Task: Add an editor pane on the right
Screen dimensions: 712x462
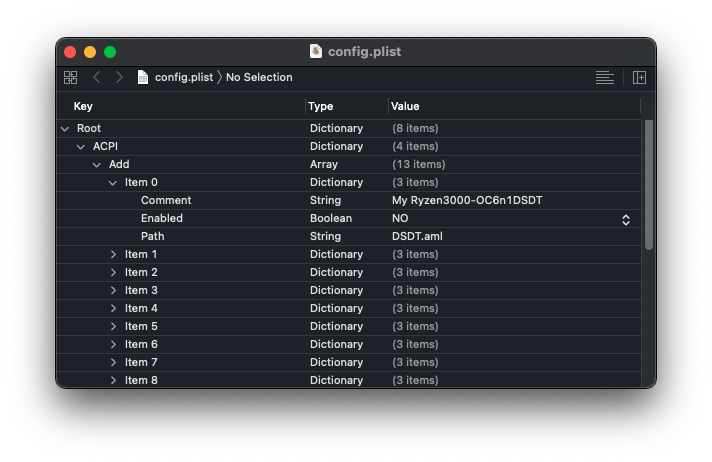Action: click(x=640, y=77)
